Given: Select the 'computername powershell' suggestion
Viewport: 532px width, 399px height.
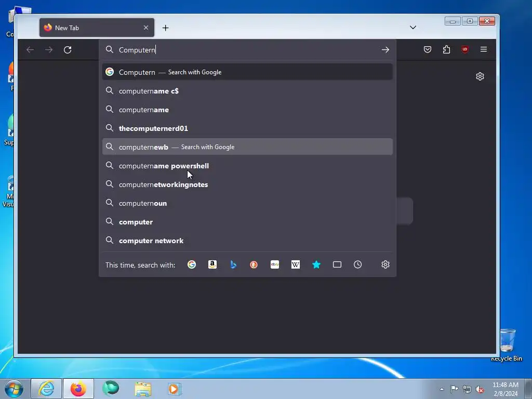Looking at the screenshot, I should coord(247,166).
